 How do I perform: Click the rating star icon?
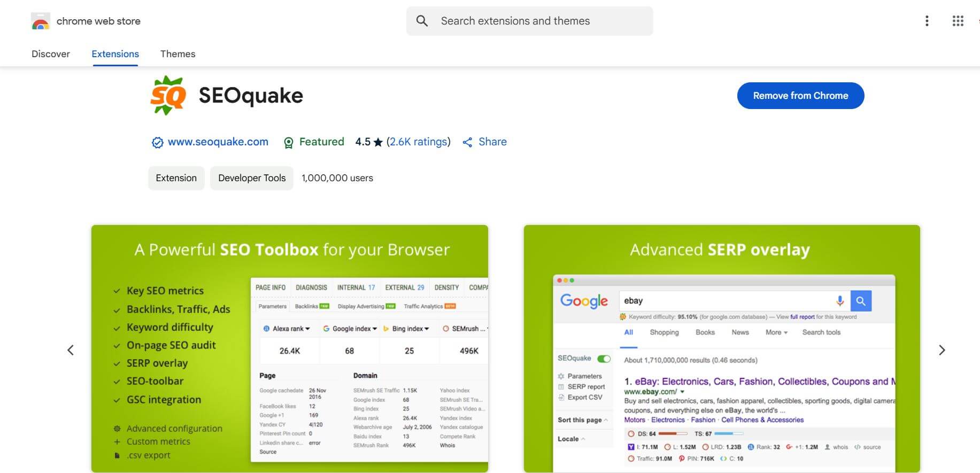tap(378, 142)
